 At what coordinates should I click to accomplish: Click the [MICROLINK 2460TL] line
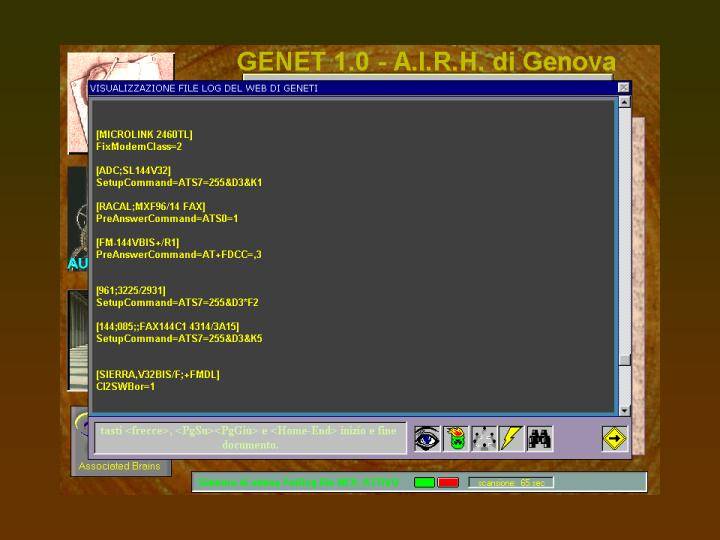[x=144, y=135]
